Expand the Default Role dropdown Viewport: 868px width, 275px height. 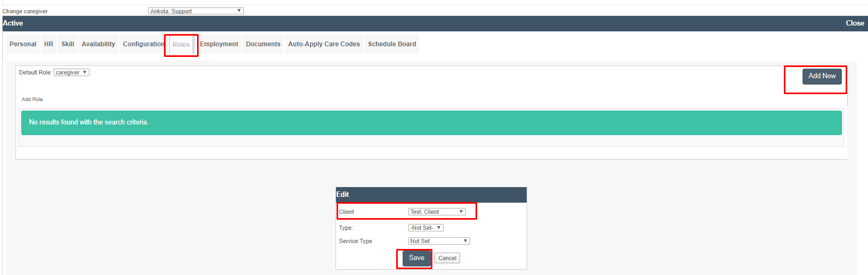point(71,72)
